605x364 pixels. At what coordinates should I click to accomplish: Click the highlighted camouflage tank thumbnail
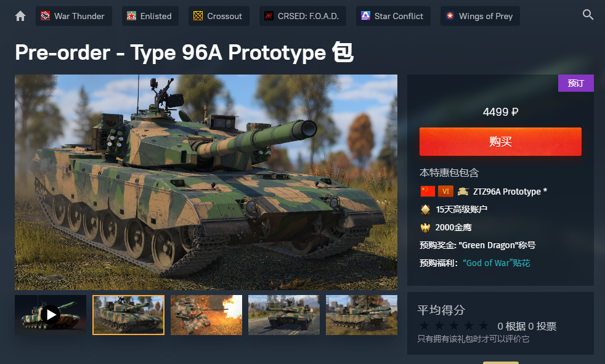(129, 315)
